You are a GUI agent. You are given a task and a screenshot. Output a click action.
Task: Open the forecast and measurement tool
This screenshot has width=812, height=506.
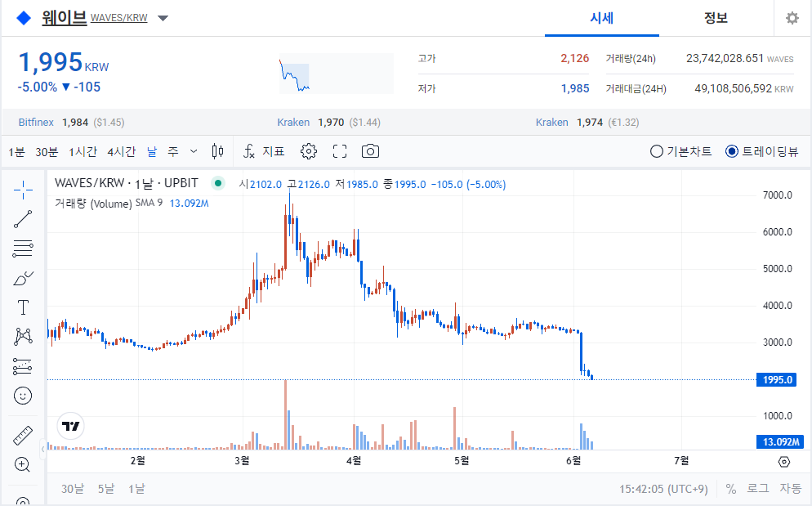pos(23,366)
